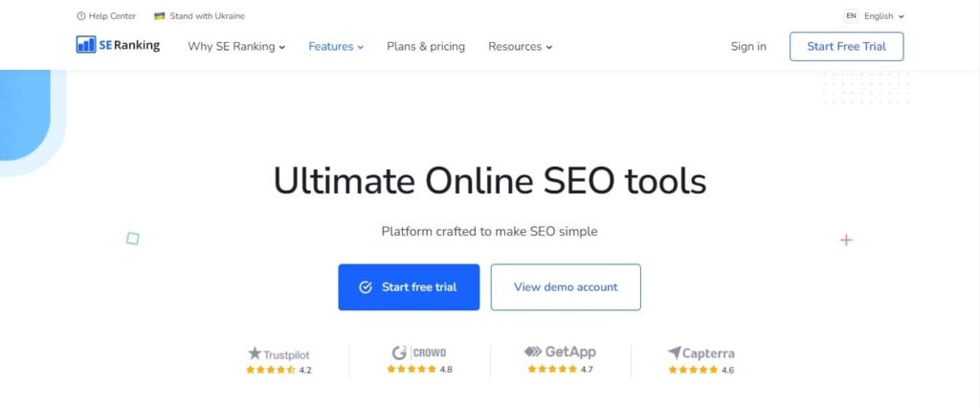Click the Help Center question mark icon
Viewport: 980px width, 408px height.
(x=80, y=16)
